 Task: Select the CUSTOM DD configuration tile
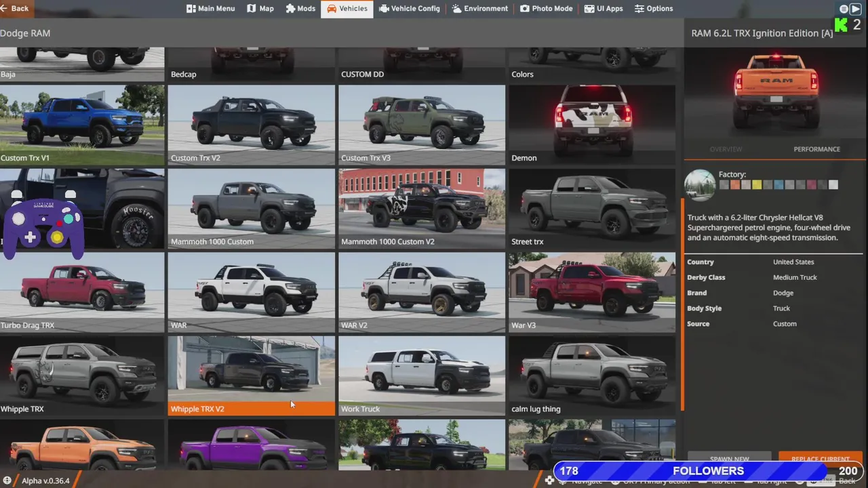point(422,64)
